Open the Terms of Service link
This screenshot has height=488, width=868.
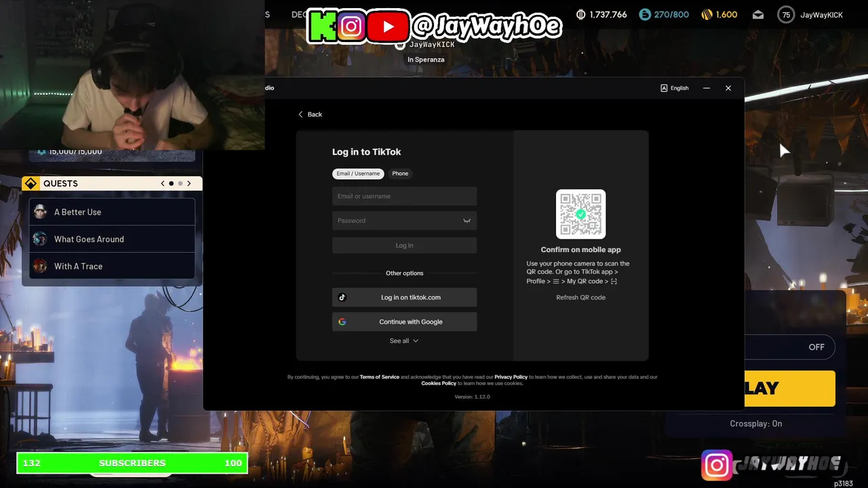coord(379,377)
